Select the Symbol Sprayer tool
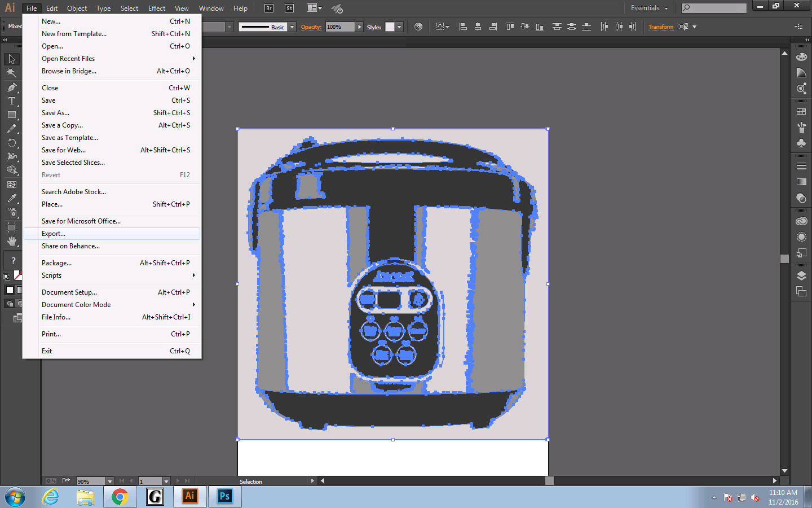Image resolution: width=812 pixels, height=508 pixels. [12, 213]
